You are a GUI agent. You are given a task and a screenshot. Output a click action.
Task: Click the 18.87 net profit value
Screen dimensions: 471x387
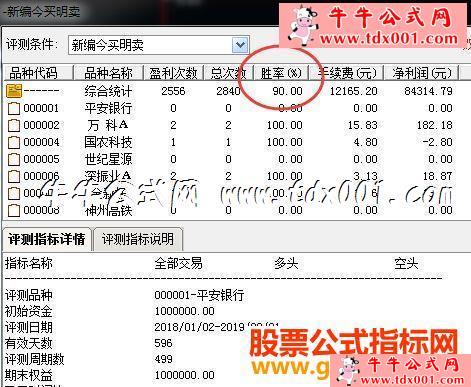(437, 176)
